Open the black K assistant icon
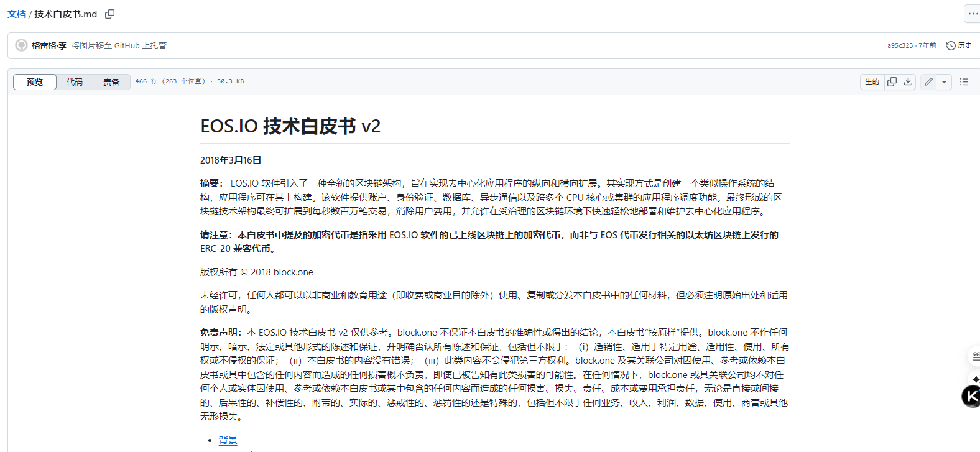The width and height of the screenshot is (980, 452). pyautogui.click(x=971, y=396)
